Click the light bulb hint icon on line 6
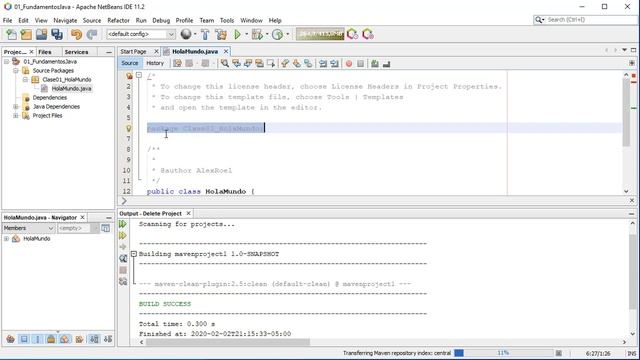Image resolution: width=640 pixels, height=360 pixels. (129, 129)
